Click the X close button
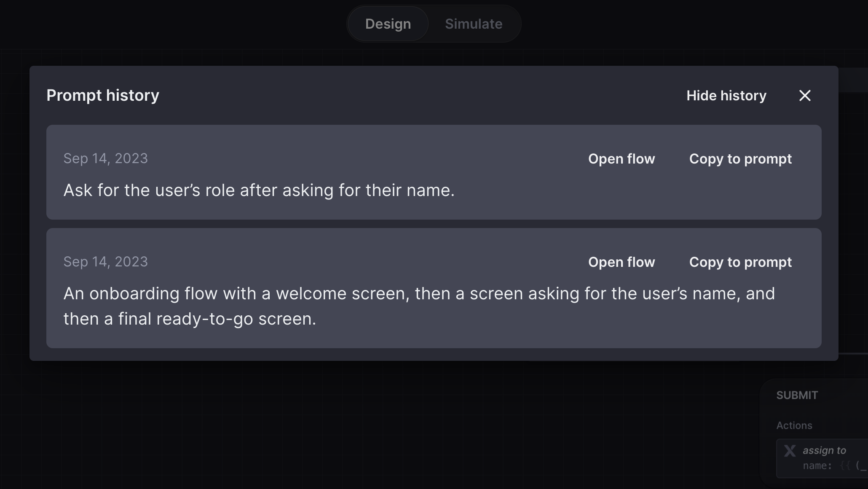 [804, 95]
